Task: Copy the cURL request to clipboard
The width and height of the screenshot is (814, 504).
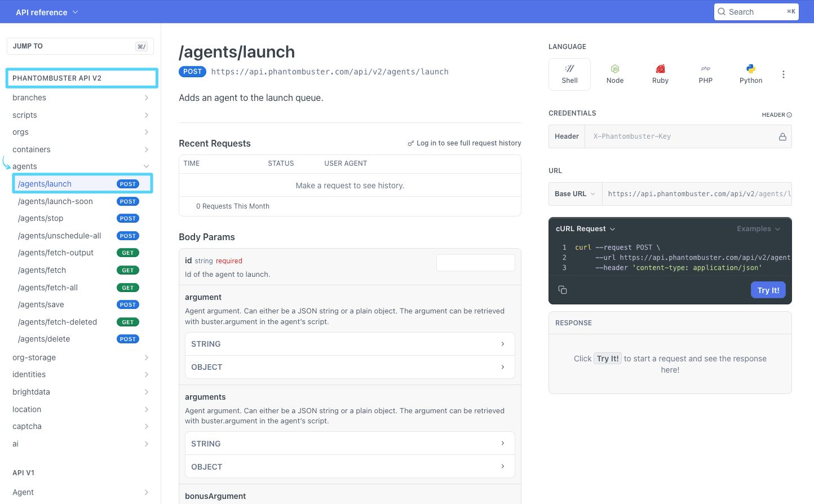Action: (563, 290)
